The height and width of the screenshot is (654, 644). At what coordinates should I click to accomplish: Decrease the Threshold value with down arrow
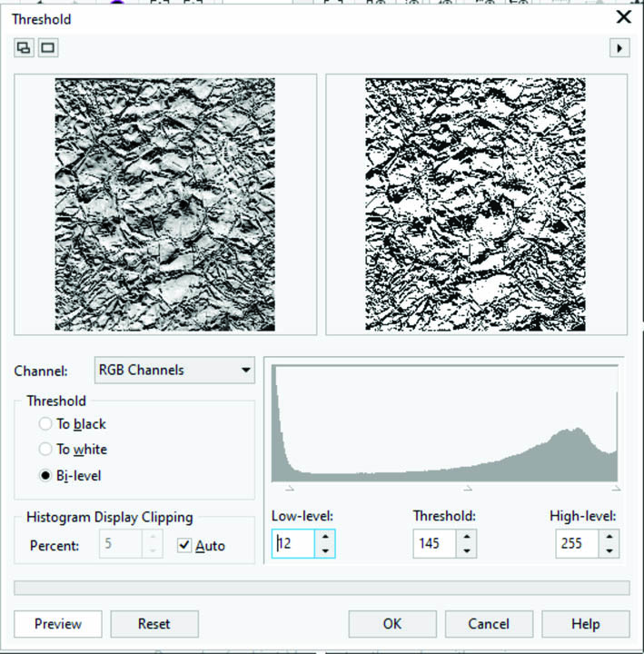(467, 550)
